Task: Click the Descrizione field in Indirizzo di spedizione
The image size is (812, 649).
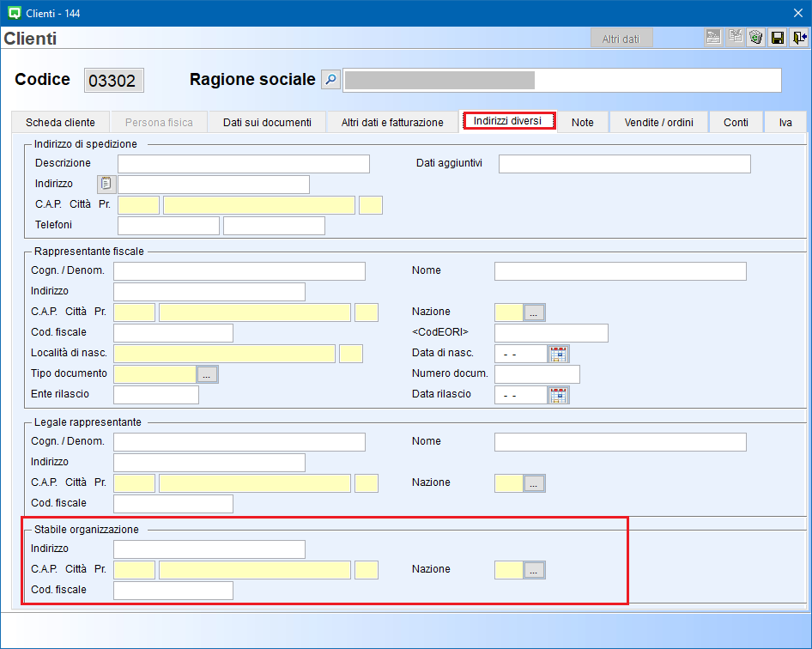Action: (243, 164)
